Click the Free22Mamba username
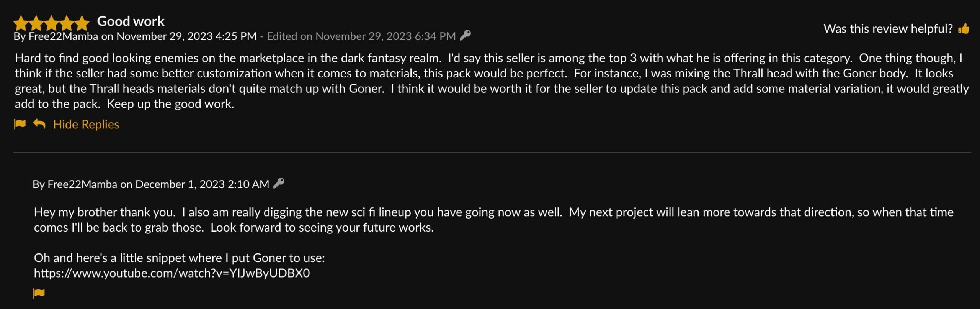Viewport: 980px width, 309px height. point(64,36)
